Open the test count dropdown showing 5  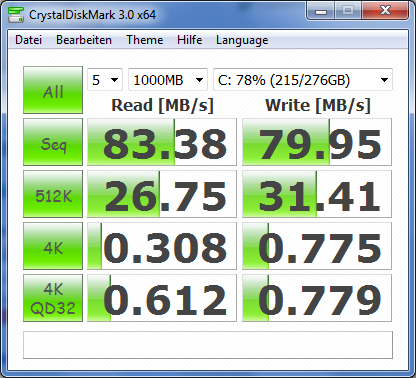click(105, 80)
